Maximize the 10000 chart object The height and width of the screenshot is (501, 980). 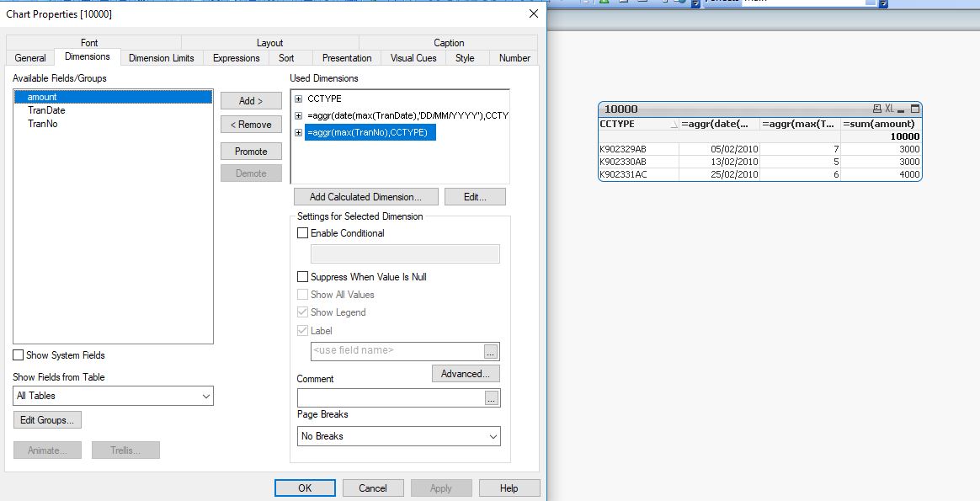coord(915,109)
